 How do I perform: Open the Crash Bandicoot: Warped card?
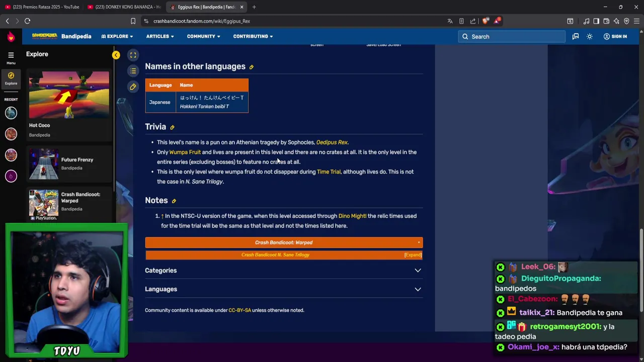point(69,205)
